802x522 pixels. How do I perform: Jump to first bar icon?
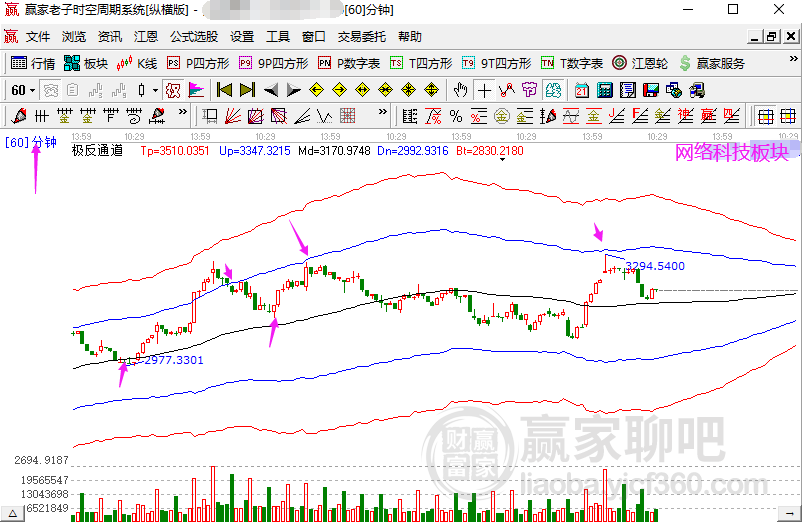click(224, 90)
